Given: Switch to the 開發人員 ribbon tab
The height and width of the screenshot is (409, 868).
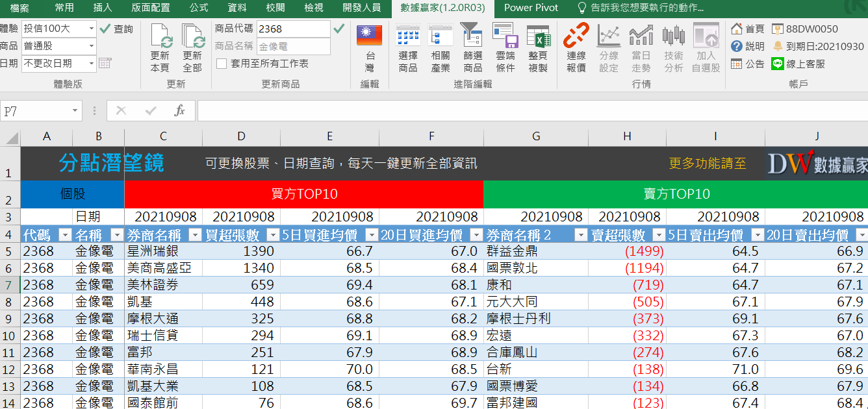Looking at the screenshot, I should click(362, 8).
